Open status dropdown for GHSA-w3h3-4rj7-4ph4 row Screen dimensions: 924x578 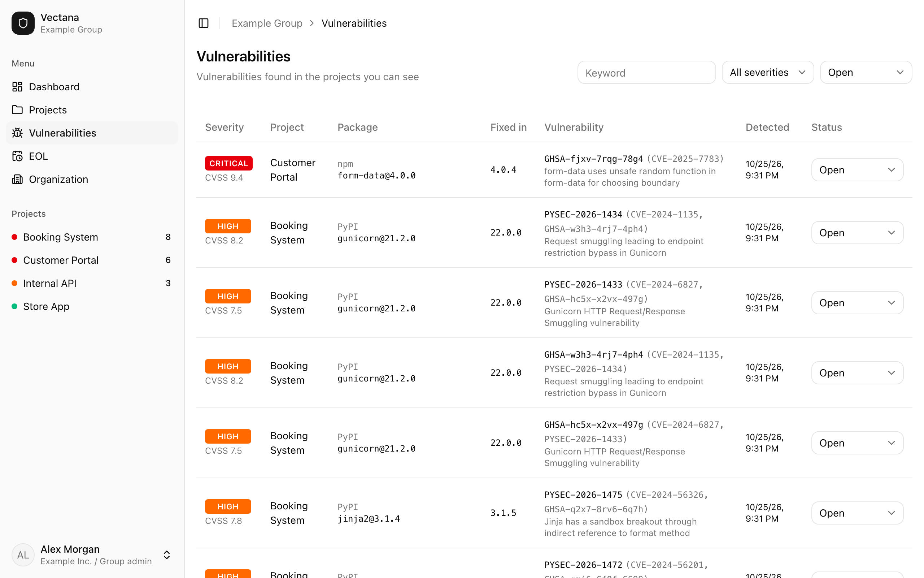[x=857, y=373]
